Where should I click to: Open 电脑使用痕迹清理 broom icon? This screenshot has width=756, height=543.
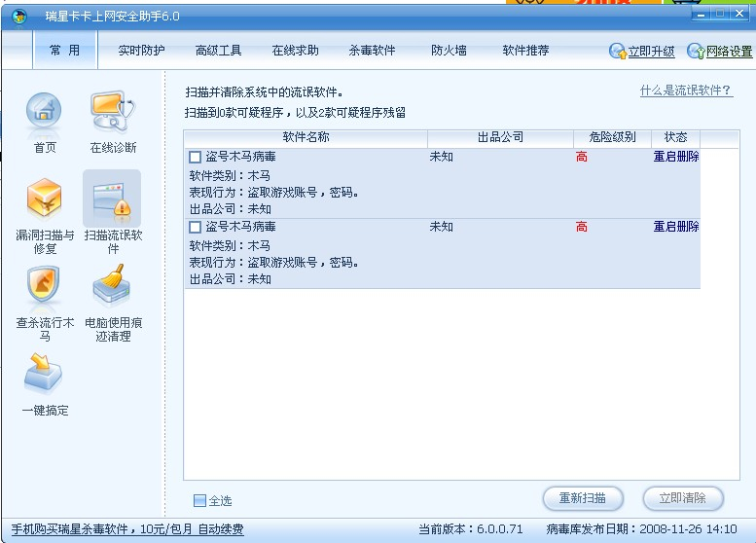(x=112, y=285)
